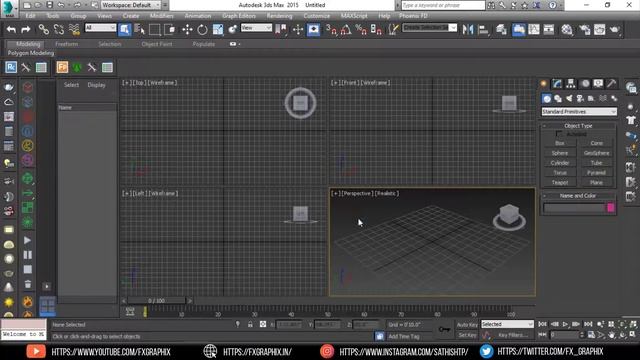Activate the Select and Move tool

point(187,29)
